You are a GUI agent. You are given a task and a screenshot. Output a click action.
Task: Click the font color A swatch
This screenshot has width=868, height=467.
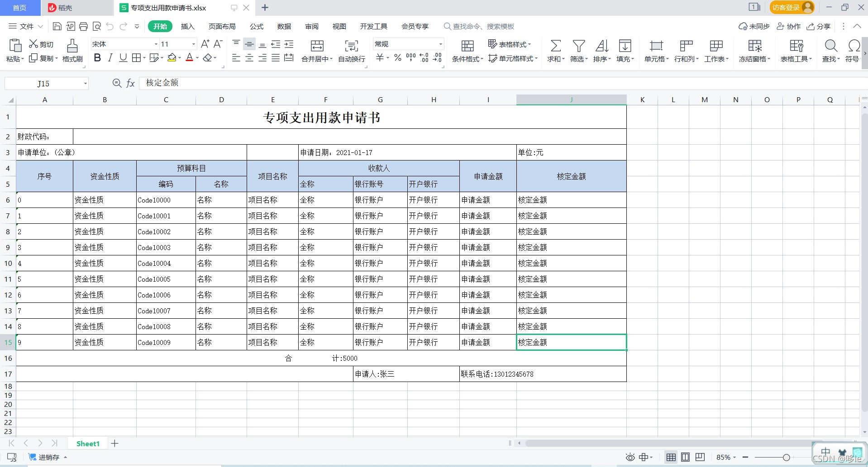[x=190, y=57]
